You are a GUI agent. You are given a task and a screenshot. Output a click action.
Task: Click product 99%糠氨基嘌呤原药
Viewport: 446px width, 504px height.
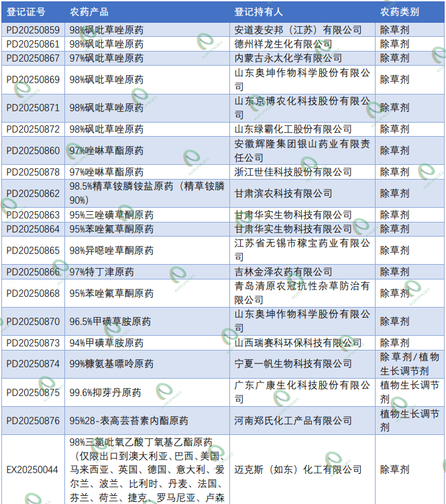tap(111, 364)
